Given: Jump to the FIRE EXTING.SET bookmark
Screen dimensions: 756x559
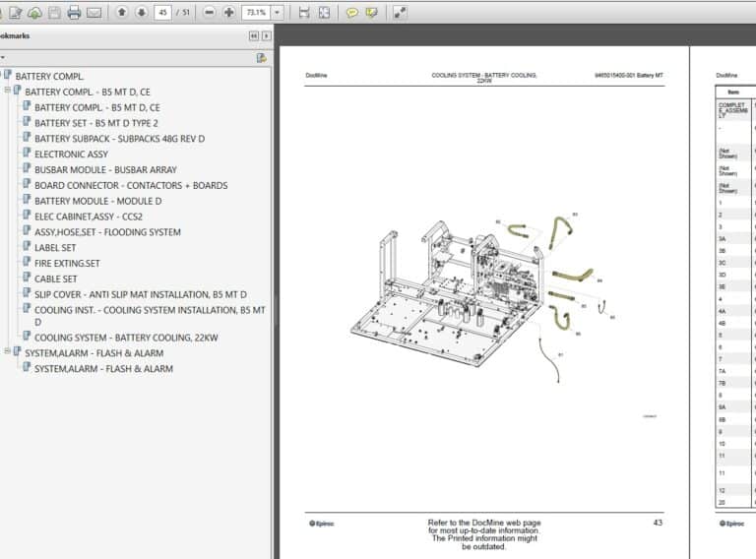Looking at the screenshot, I should [x=67, y=263].
